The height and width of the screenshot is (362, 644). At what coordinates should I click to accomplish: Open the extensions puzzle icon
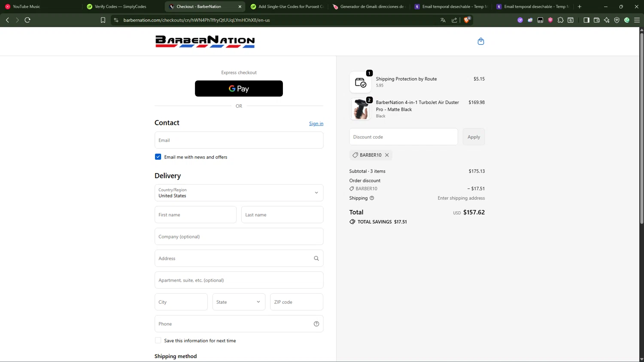[560, 20]
